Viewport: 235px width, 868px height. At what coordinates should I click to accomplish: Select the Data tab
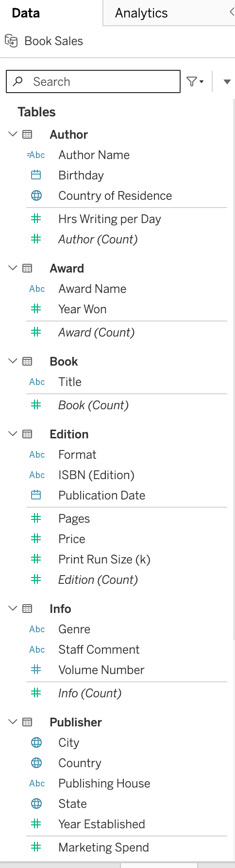(x=26, y=13)
